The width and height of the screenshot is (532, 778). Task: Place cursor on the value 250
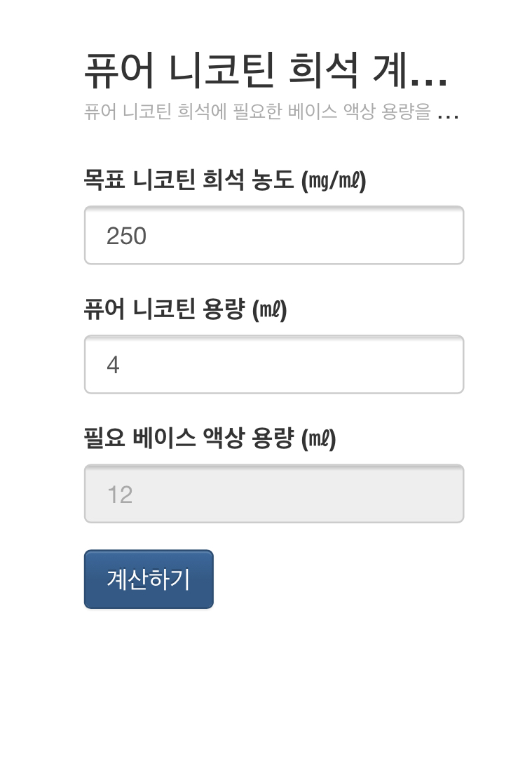126,236
